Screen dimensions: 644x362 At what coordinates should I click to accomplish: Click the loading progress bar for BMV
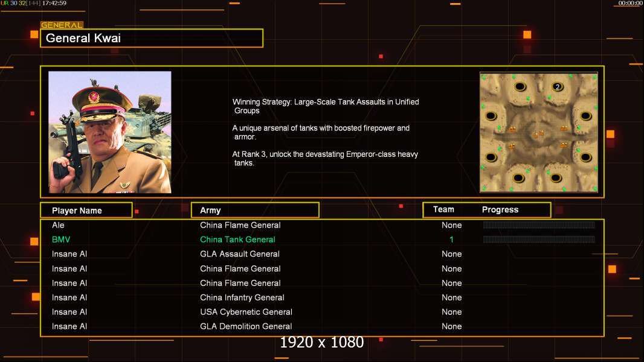point(539,239)
